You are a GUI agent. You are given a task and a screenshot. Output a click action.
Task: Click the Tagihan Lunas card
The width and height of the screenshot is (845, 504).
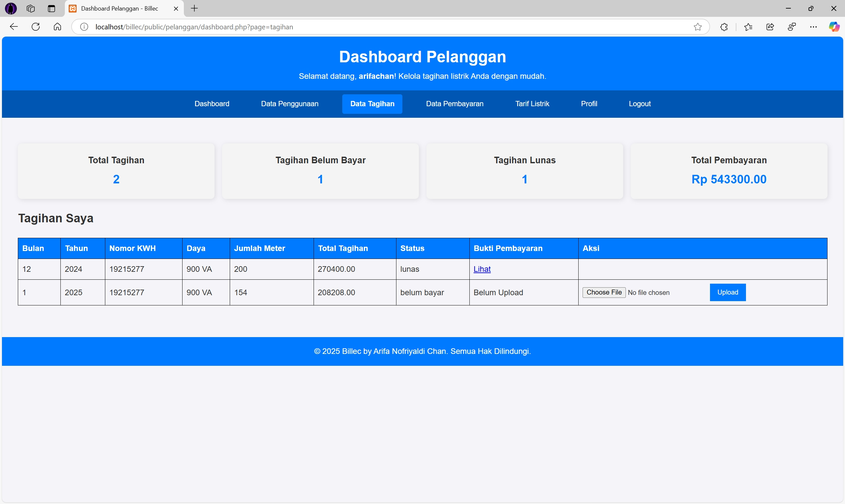coord(524,171)
